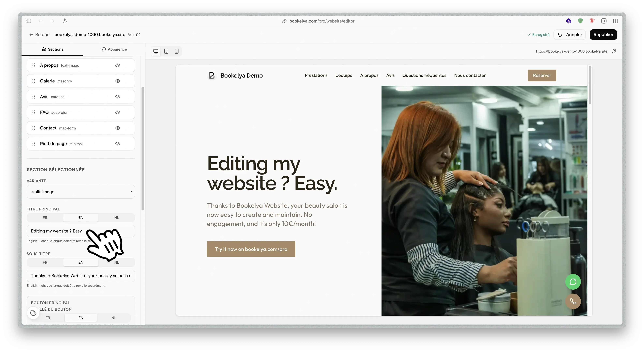Switch to tablet preview mode
This screenshot has height=352, width=644.
pyautogui.click(x=166, y=51)
